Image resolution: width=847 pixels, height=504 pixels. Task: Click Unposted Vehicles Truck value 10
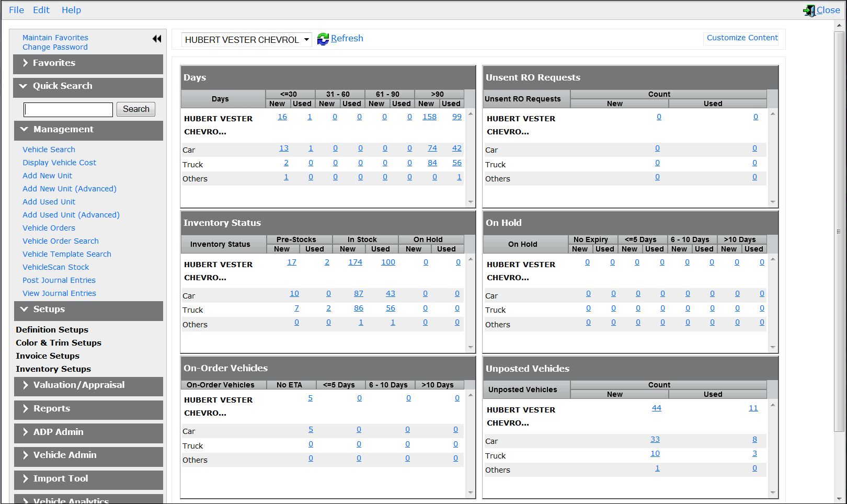coord(655,453)
